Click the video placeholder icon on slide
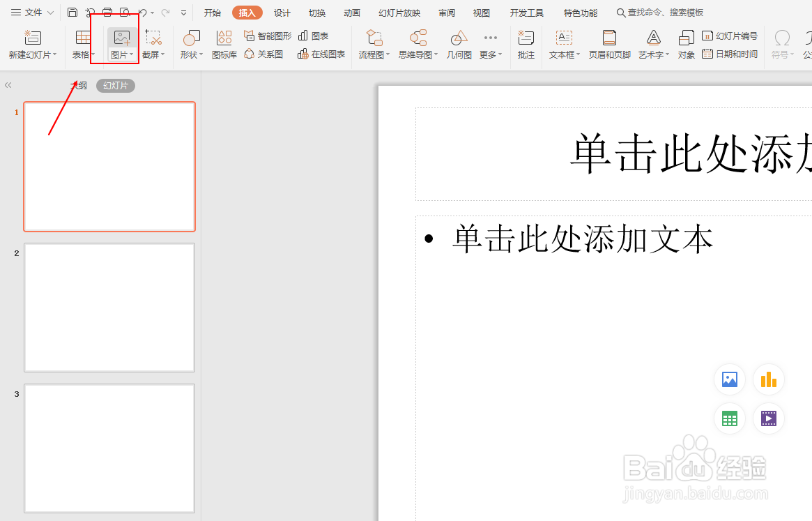This screenshot has width=812, height=521. [x=769, y=418]
